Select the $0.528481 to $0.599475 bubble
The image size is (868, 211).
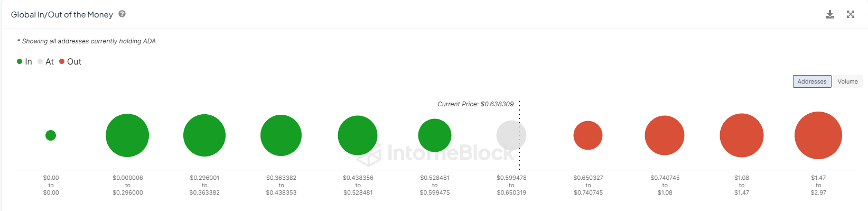(x=435, y=135)
